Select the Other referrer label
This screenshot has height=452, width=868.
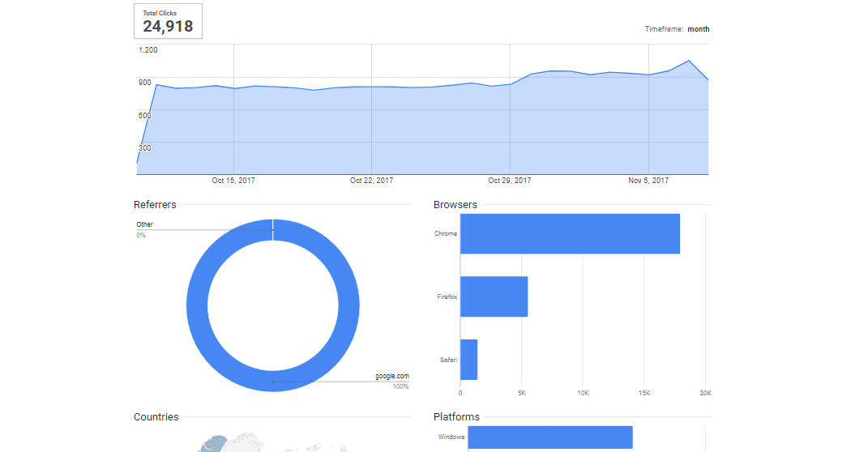[x=144, y=224]
